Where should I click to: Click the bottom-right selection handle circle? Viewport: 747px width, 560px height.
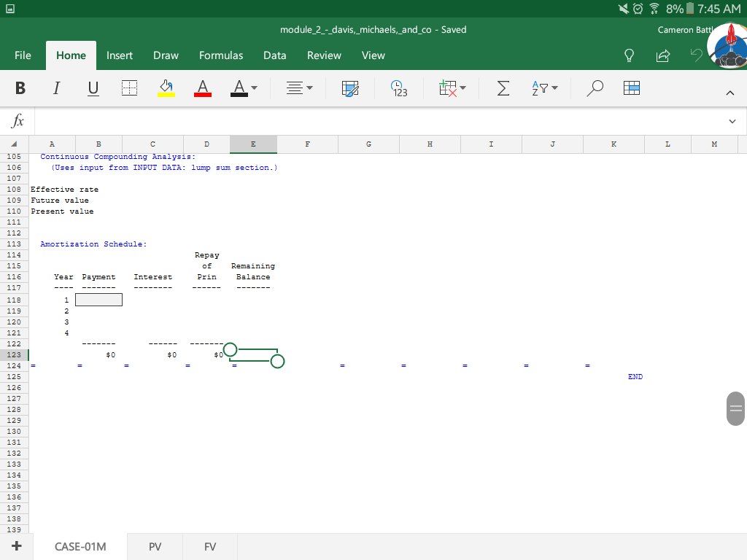pos(277,362)
